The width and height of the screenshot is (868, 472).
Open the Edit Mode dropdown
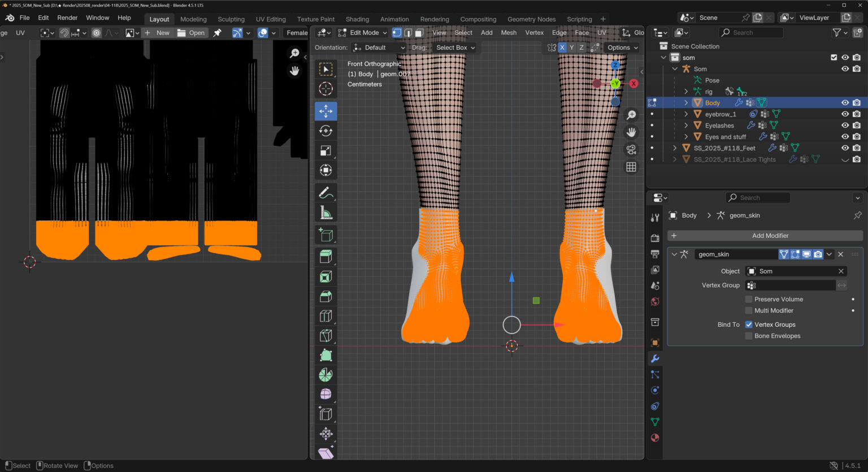point(363,33)
